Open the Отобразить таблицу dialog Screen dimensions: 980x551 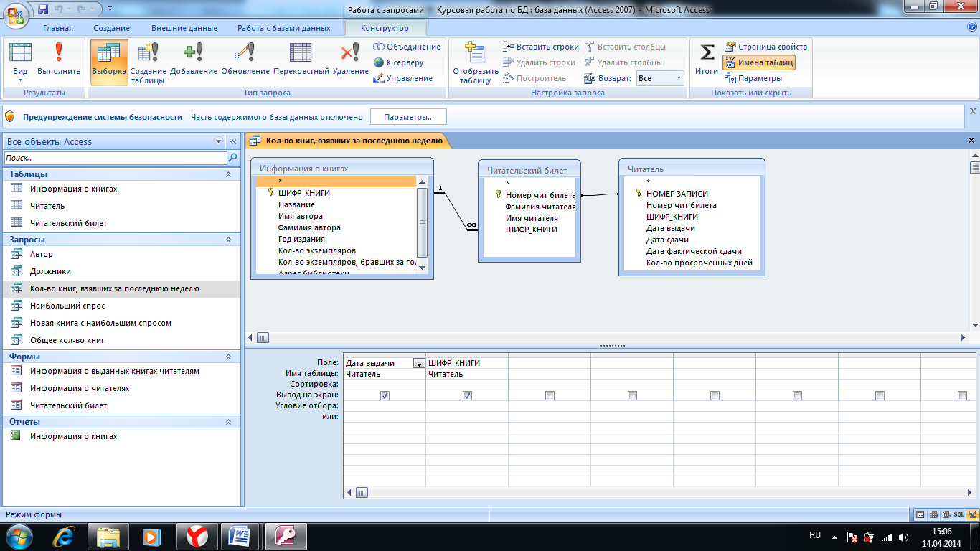click(x=475, y=62)
